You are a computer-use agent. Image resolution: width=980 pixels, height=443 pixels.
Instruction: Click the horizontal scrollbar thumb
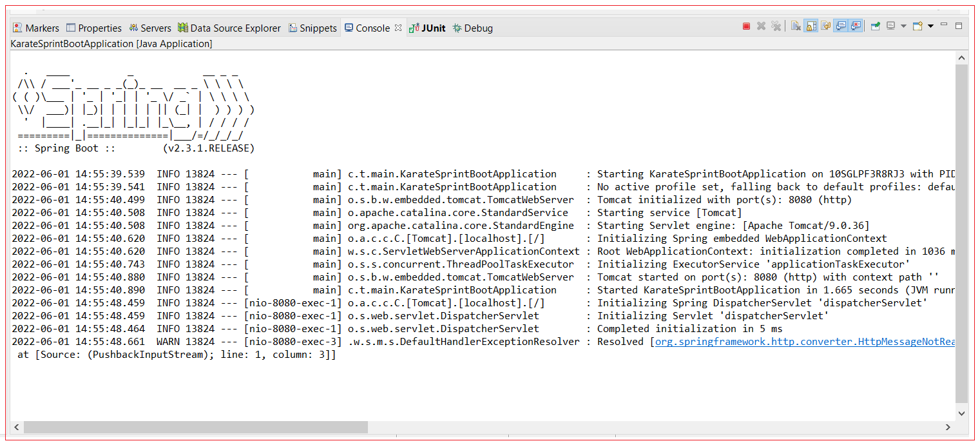coord(196,427)
